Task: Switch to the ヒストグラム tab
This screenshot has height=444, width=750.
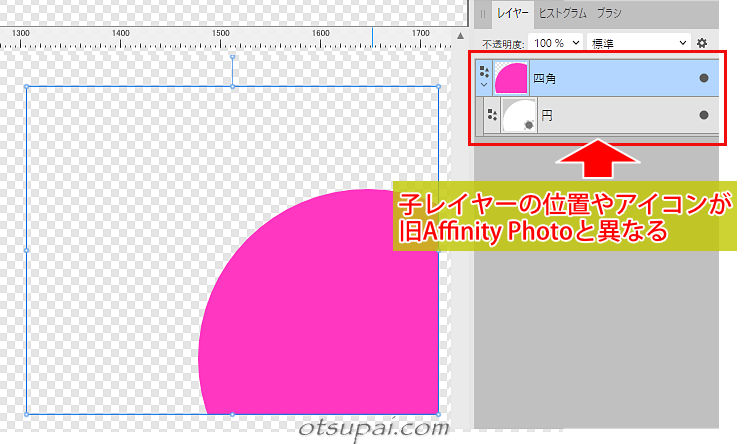Action: (562, 14)
